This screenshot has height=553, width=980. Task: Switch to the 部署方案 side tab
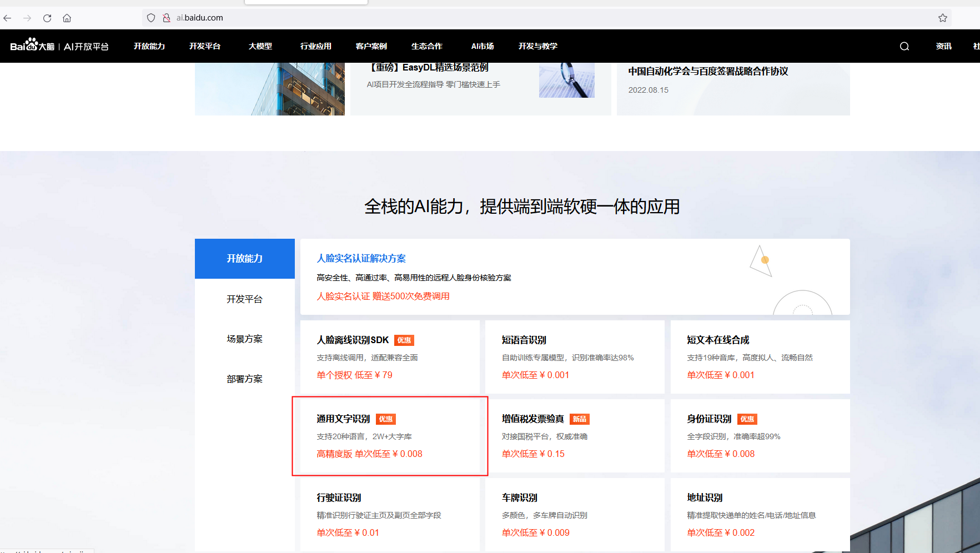click(x=245, y=379)
